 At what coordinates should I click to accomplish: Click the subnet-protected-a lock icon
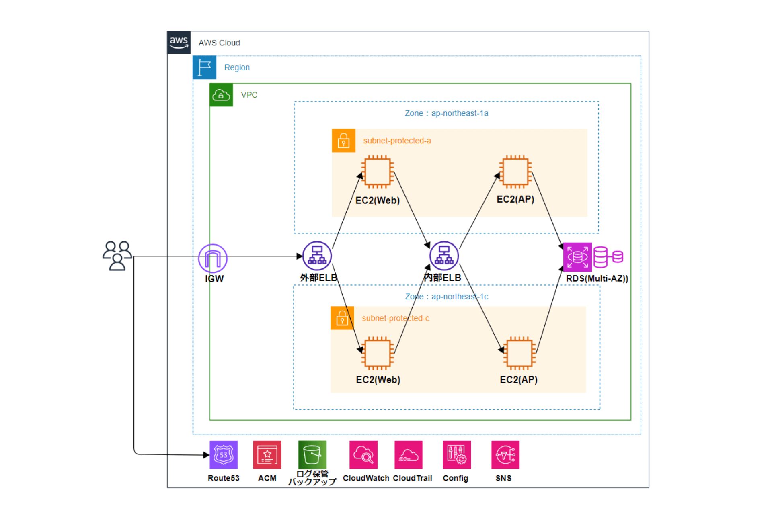point(343,141)
